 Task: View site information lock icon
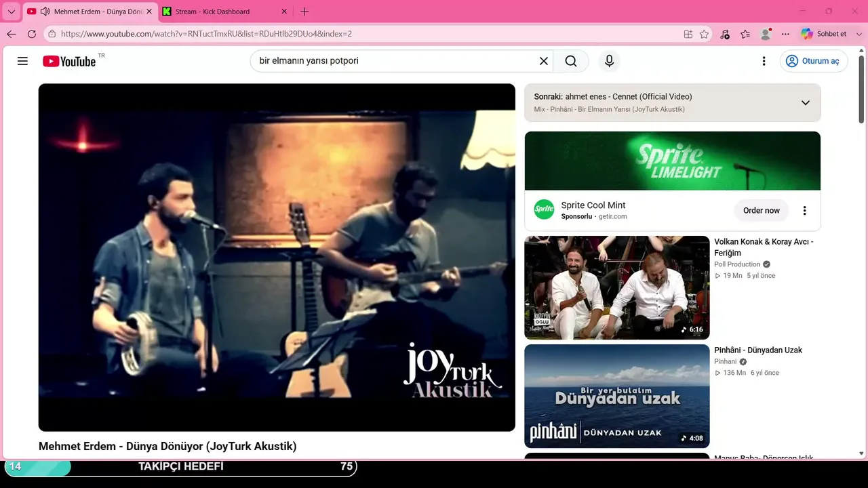(52, 34)
